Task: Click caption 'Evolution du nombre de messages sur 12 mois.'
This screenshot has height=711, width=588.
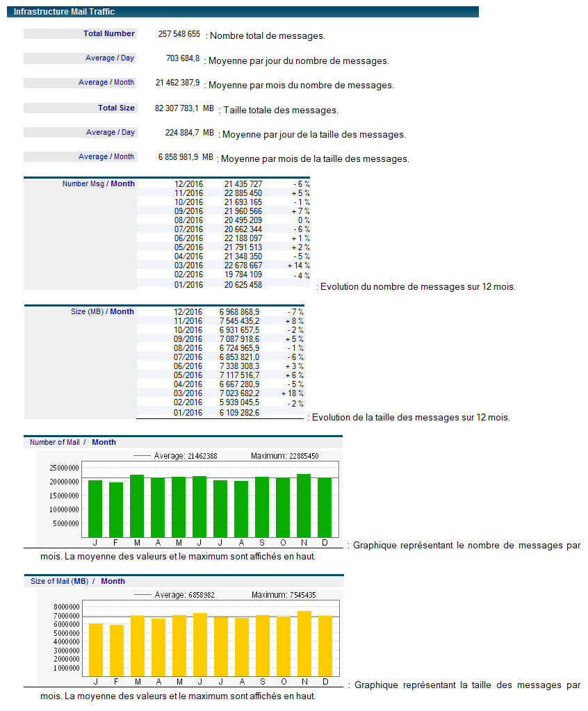Action: (x=418, y=287)
